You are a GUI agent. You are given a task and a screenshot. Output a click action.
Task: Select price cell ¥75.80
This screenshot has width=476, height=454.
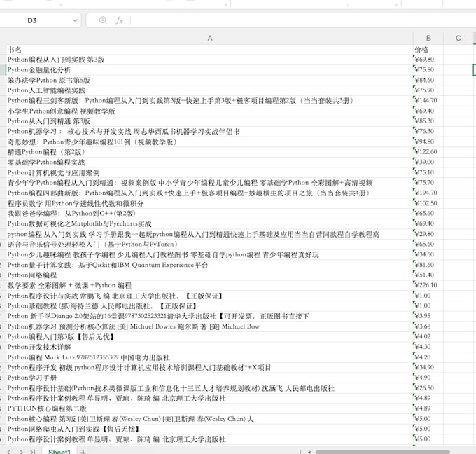tap(428, 69)
